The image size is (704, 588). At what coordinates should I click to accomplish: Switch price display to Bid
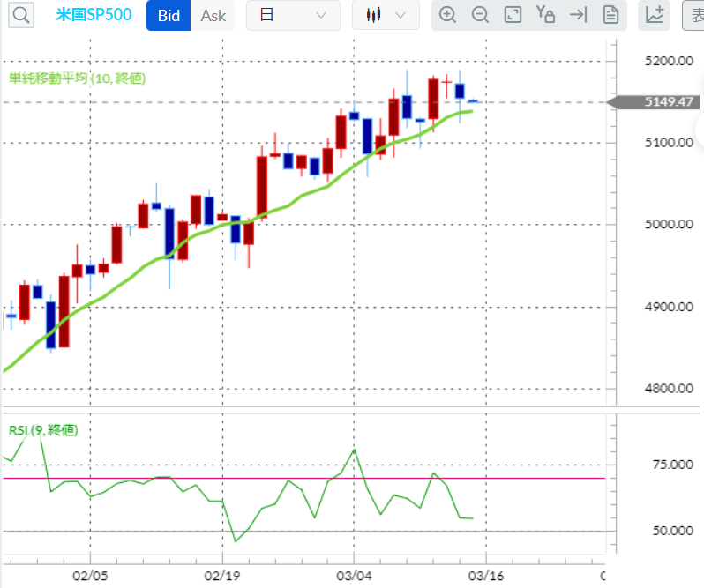click(169, 15)
